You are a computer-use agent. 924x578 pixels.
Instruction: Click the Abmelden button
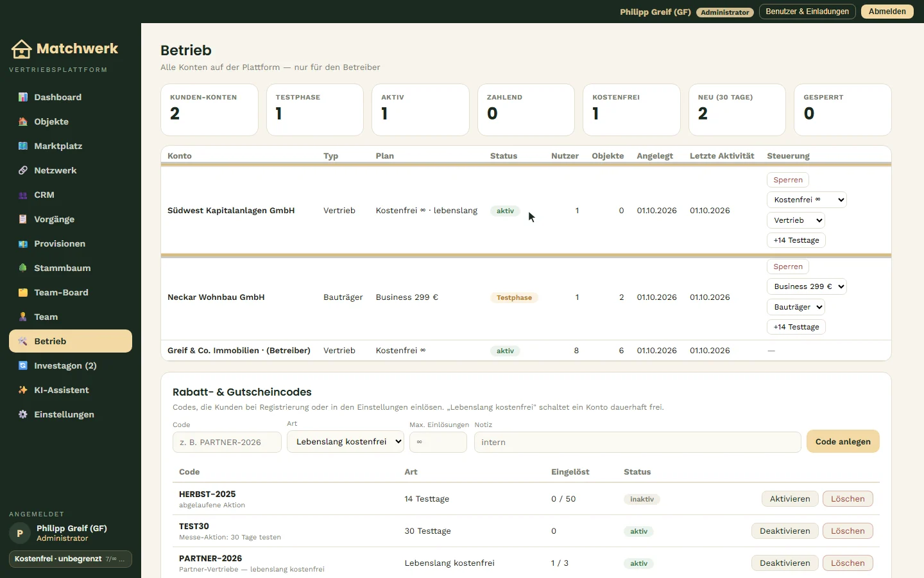[x=887, y=12]
